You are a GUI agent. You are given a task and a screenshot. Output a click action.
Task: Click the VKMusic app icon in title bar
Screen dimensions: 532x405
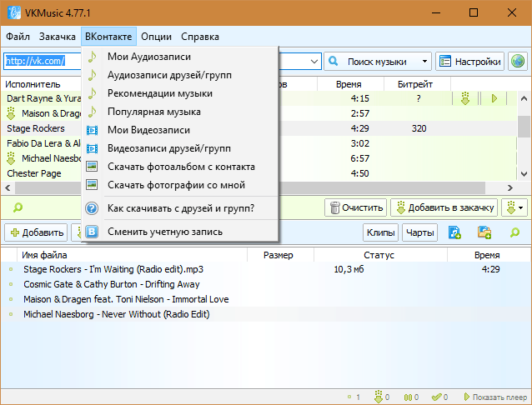tap(14, 12)
